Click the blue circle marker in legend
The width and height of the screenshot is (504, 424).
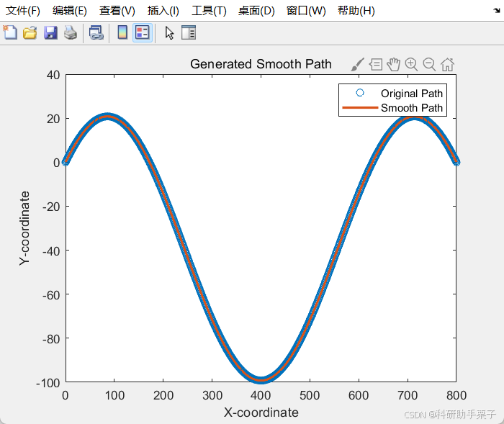pyautogui.click(x=360, y=93)
